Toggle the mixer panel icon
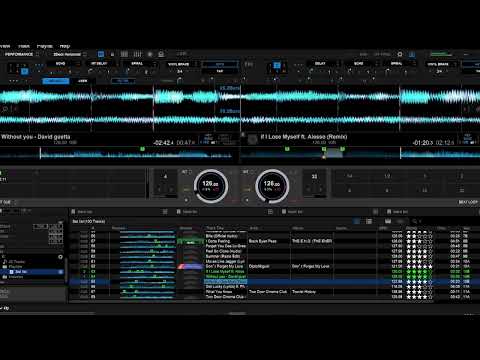 (x=137, y=54)
